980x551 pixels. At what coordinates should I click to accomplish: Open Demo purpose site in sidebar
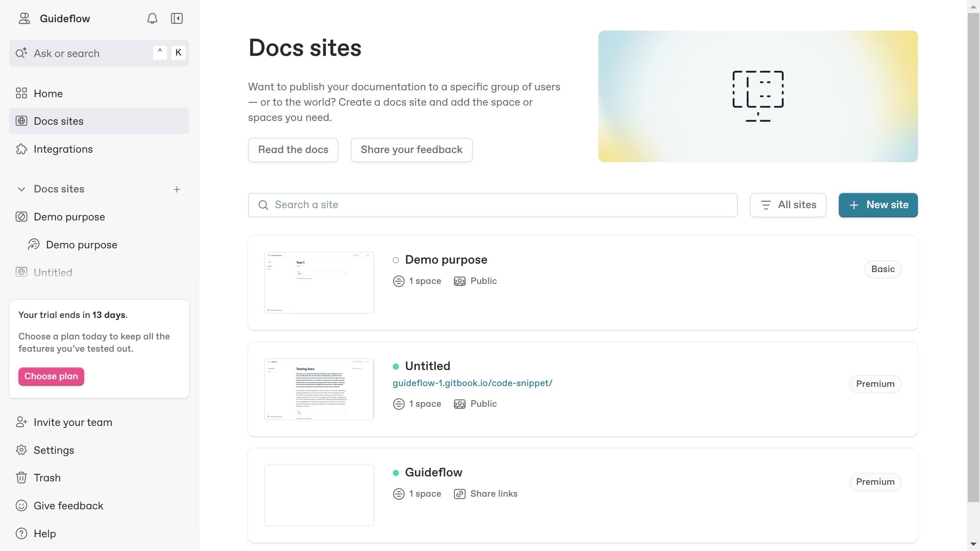point(99,217)
